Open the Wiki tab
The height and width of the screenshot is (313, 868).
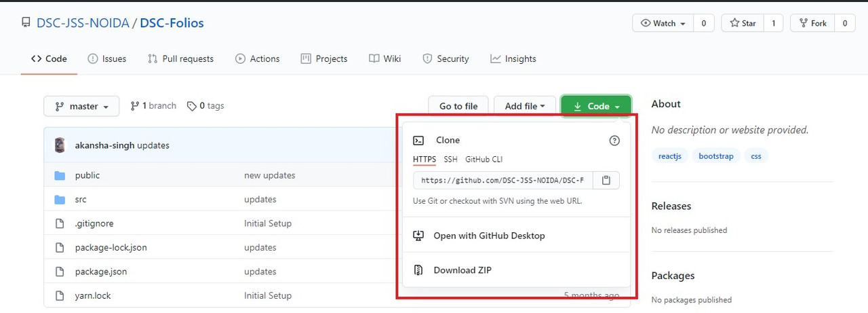tap(384, 59)
